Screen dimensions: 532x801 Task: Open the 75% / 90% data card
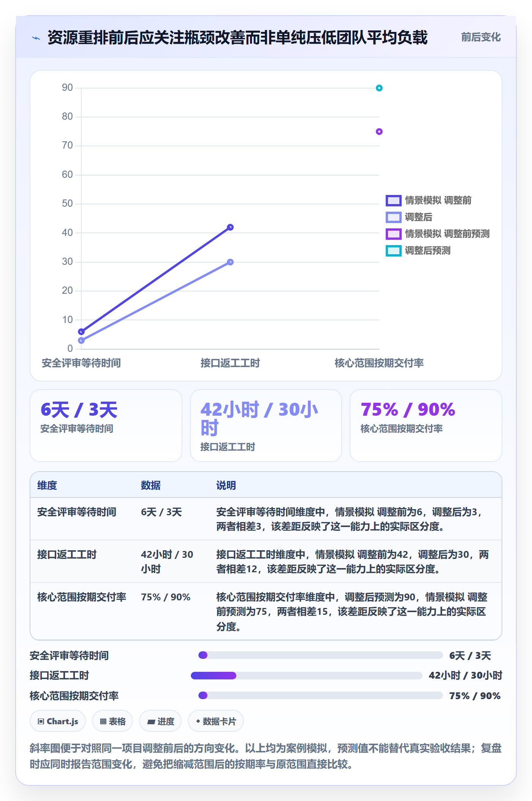point(426,426)
